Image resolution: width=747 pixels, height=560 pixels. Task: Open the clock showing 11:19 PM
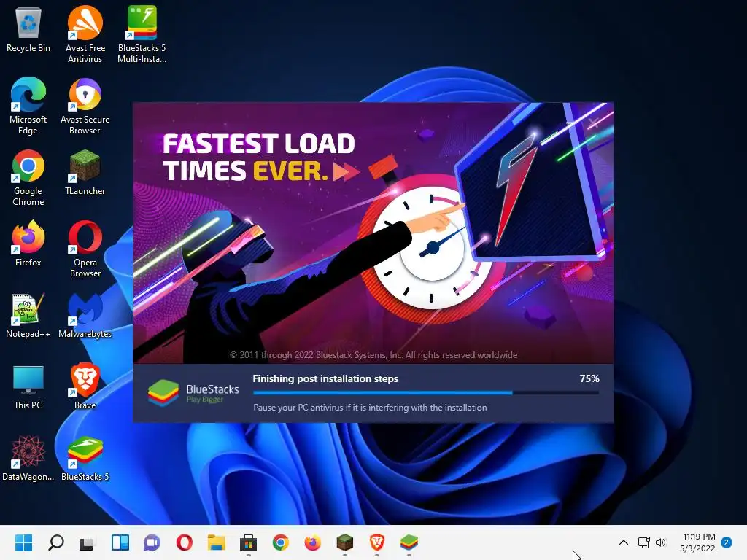(x=698, y=542)
